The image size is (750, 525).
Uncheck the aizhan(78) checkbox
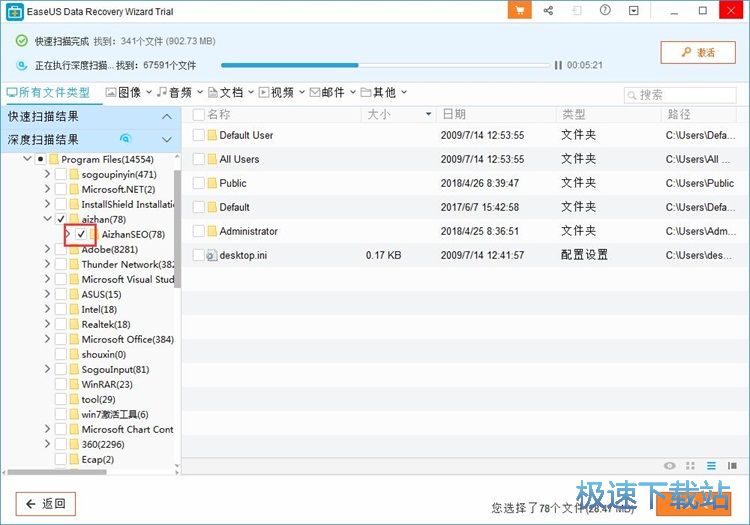[x=61, y=219]
